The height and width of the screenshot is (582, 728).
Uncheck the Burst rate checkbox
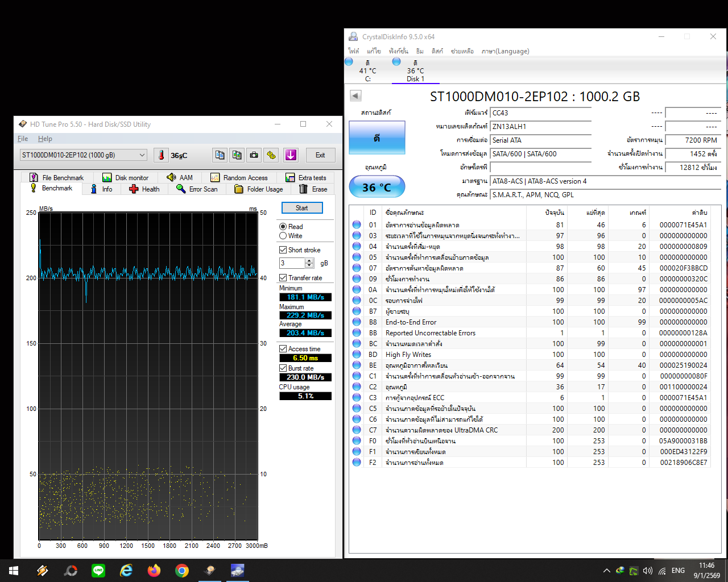(283, 368)
